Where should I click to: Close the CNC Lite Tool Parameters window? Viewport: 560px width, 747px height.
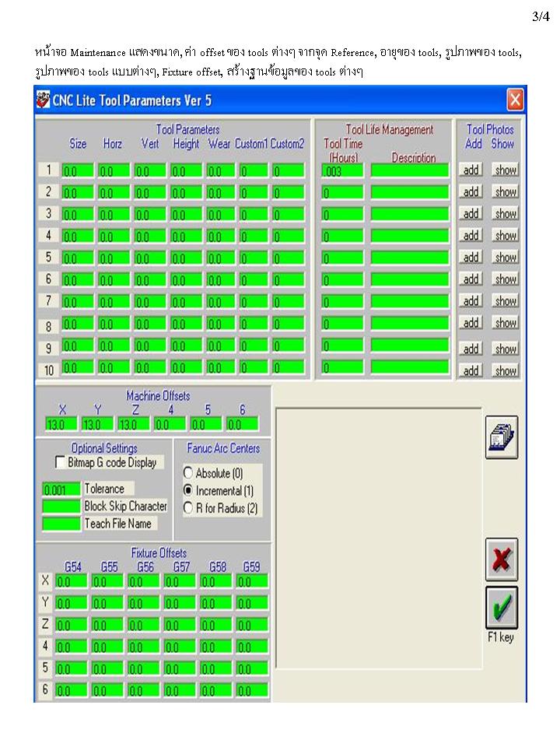(x=515, y=100)
